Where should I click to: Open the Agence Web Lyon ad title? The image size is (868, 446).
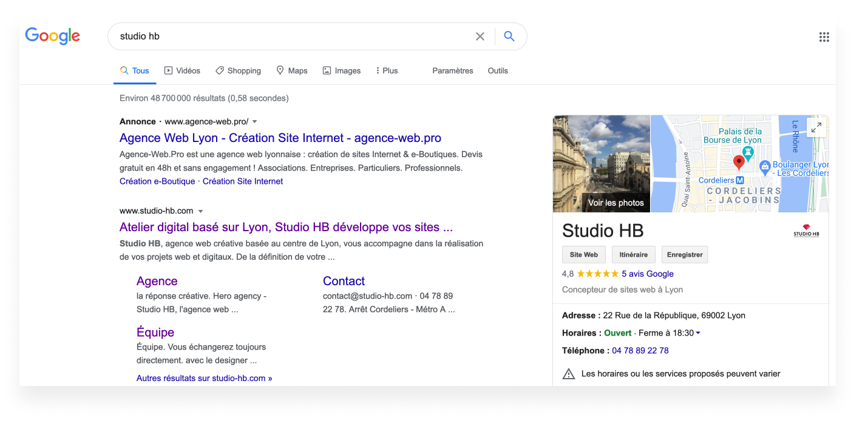click(280, 138)
